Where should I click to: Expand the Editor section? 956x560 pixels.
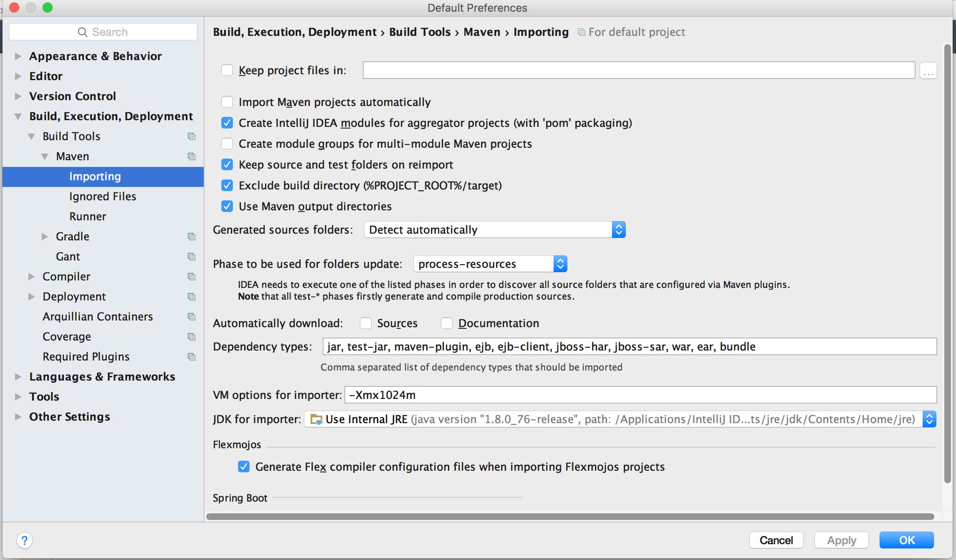click(x=18, y=76)
